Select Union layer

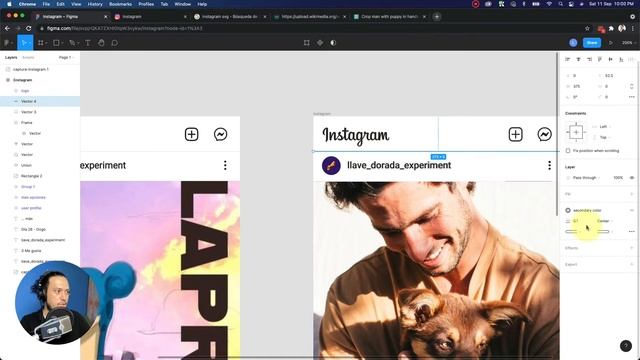(x=40, y=165)
